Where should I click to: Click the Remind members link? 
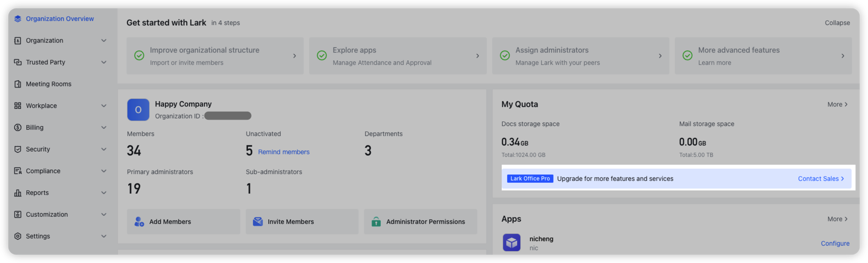(x=284, y=152)
